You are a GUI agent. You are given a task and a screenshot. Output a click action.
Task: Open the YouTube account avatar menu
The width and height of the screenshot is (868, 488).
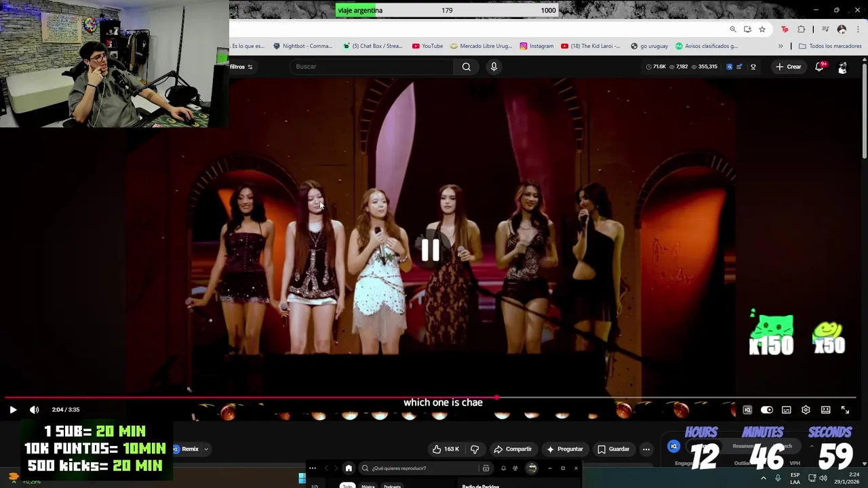click(842, 66)
